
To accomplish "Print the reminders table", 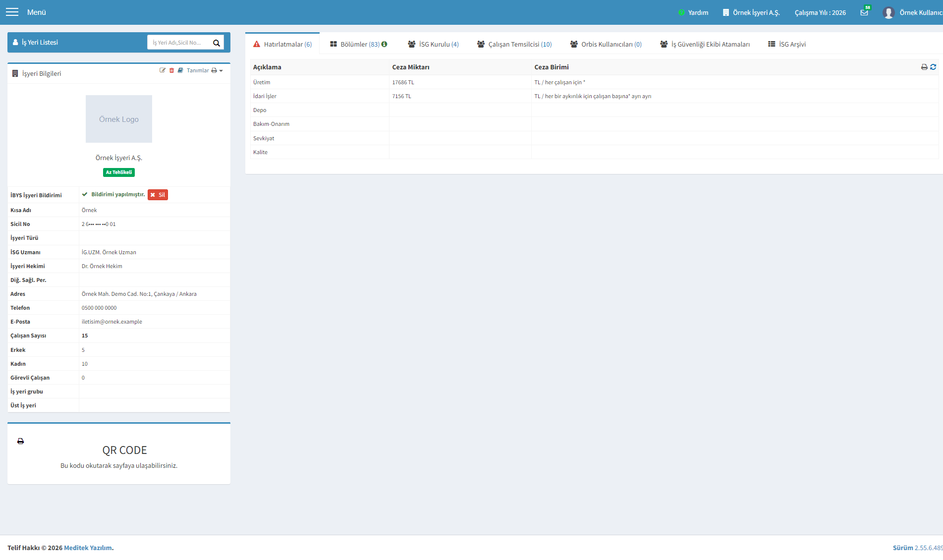I will pyautogui.click(x=924, y=67).
